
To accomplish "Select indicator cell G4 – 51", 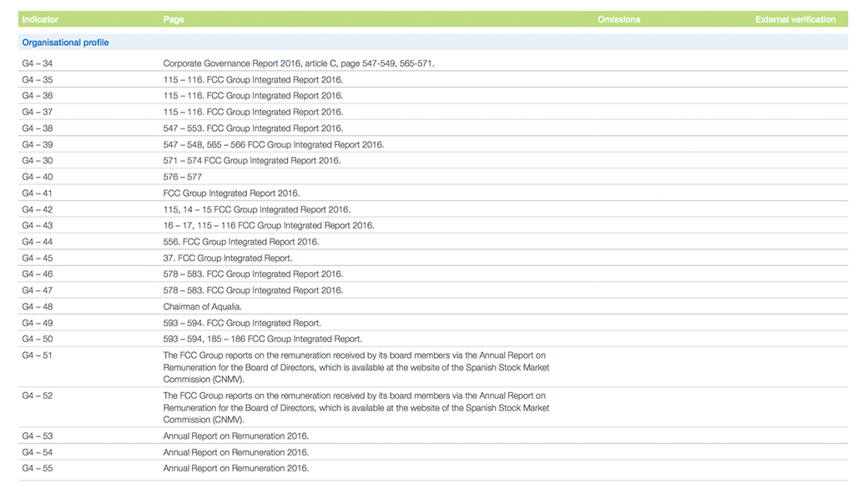I will point(37,355).
